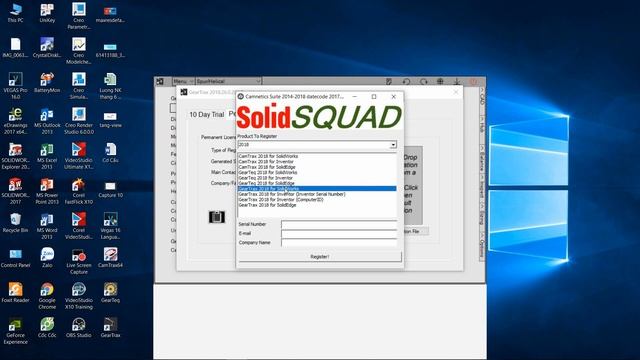Open MS Word 2013 desktop shortcut
The height and width of the screenshot is (360, 640).
click(47, 227)
